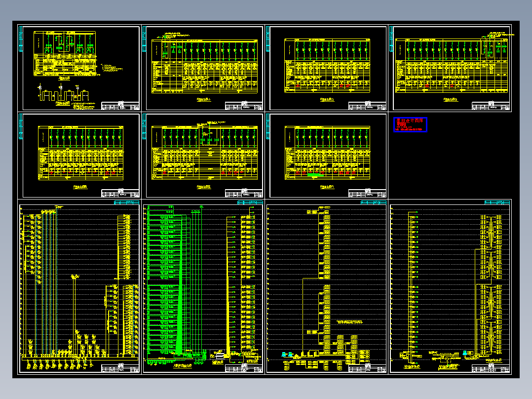Select the drawing sheet with the dense green riser fan

[x=203, y=287]
